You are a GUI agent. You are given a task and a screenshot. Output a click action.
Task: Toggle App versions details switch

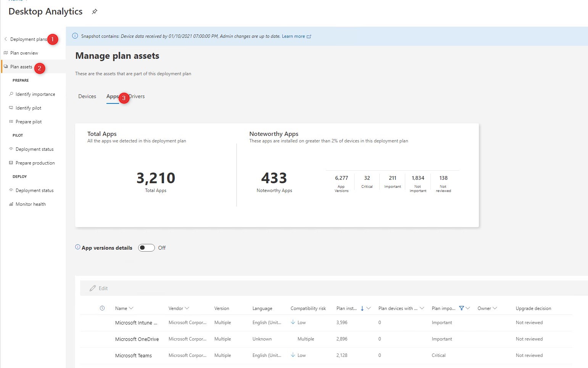tap(147, 248)
